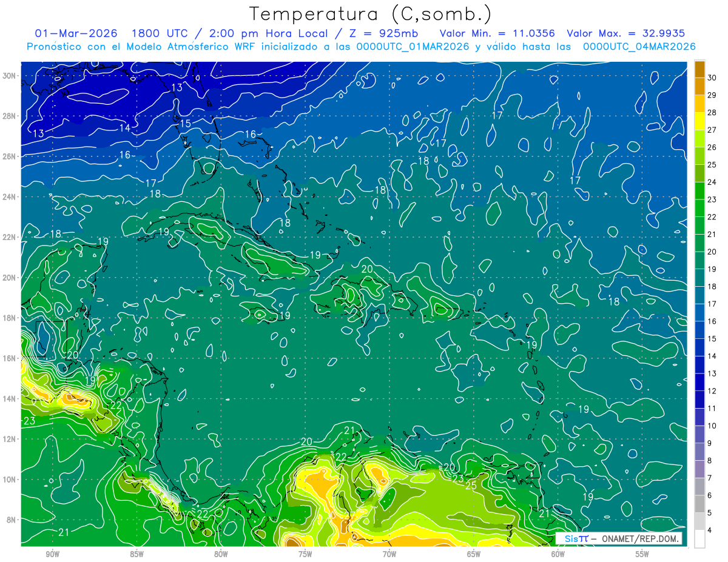Click the 18N latitude axis label
728x562 pixels.
pos(10,318)
